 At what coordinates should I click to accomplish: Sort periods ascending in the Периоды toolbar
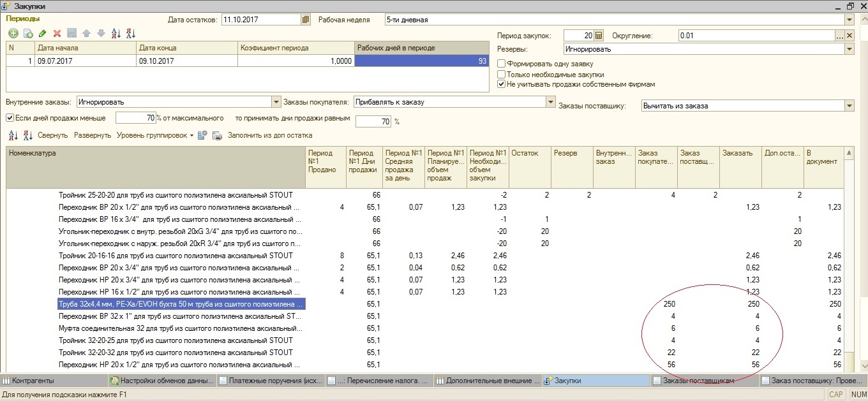pos(116,33)
